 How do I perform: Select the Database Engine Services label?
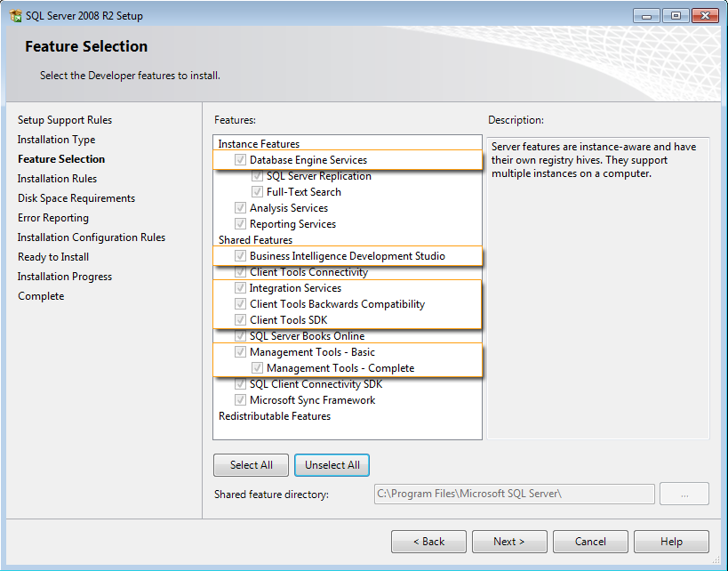(x=308, y=160)
